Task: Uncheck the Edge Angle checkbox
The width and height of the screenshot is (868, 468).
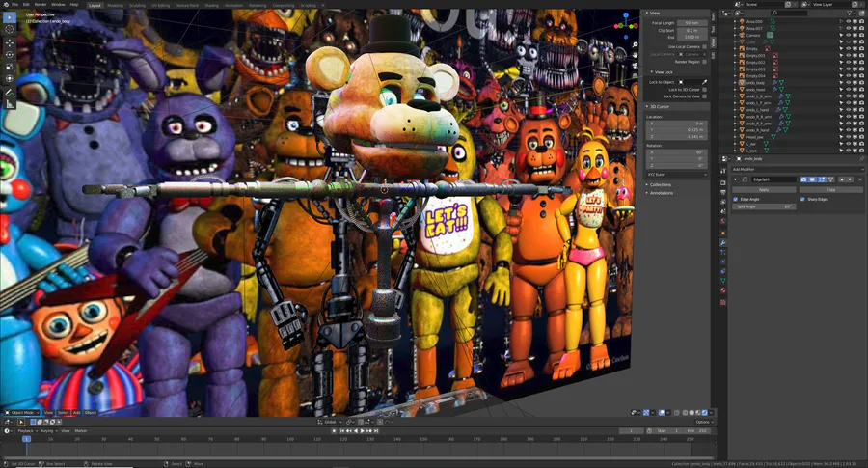Action: pos(736,199)
